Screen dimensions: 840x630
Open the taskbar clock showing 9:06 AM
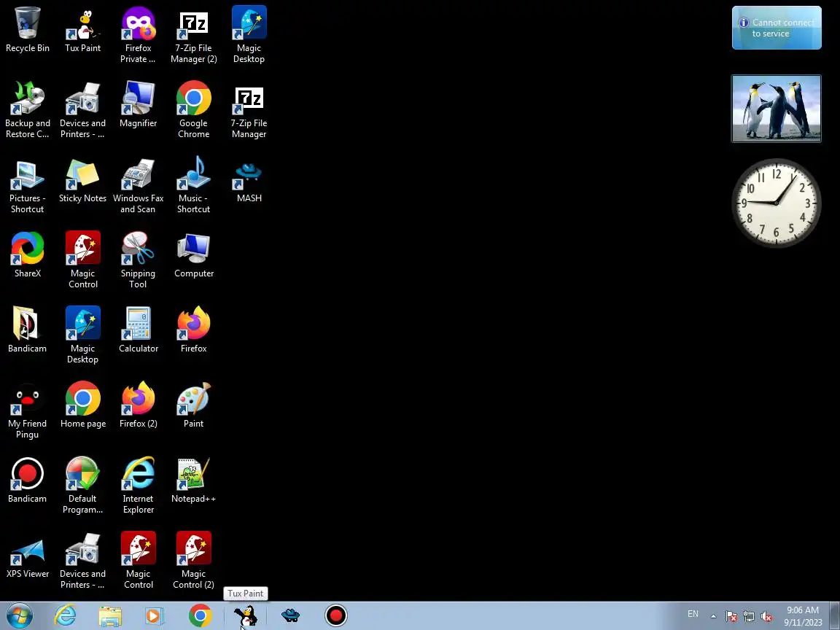pyautogui.click(x=803, y=616)
